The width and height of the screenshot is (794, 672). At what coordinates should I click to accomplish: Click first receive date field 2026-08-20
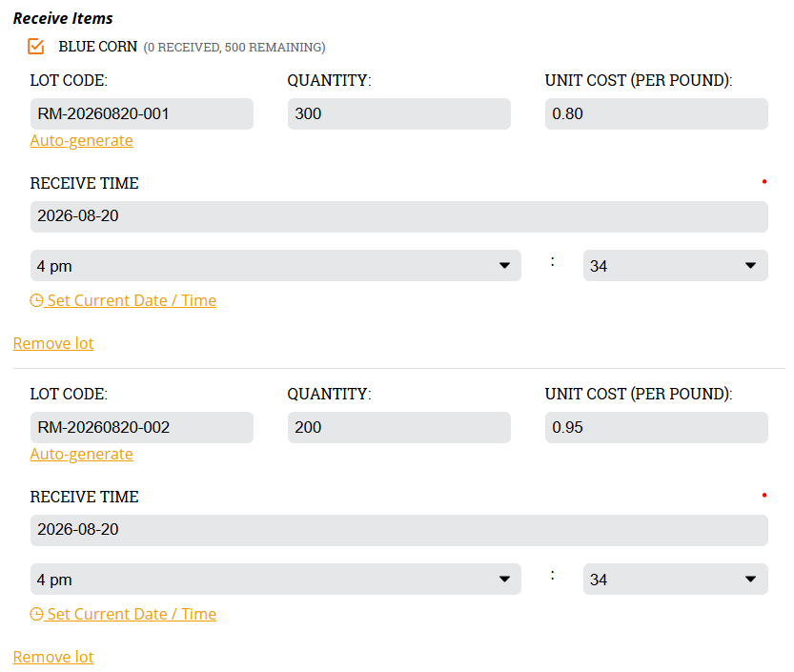[x=399, y=216]
